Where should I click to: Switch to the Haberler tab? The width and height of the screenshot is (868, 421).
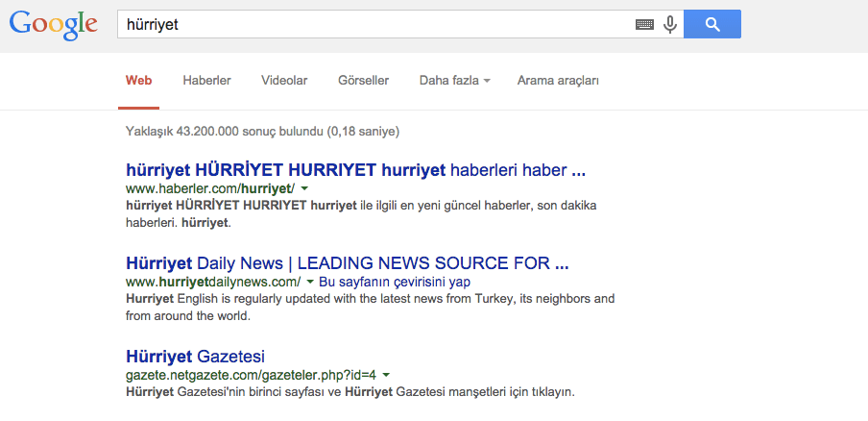click(x=207, y=81)
